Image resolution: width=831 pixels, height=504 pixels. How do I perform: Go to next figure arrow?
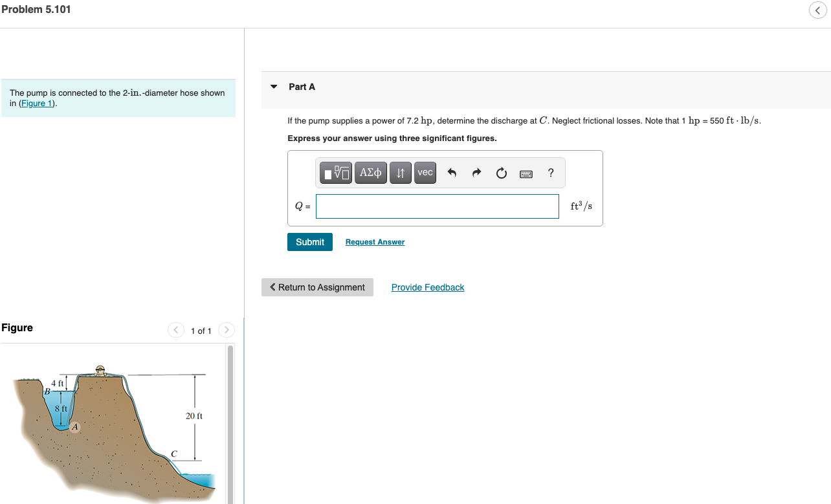point(227,330)
